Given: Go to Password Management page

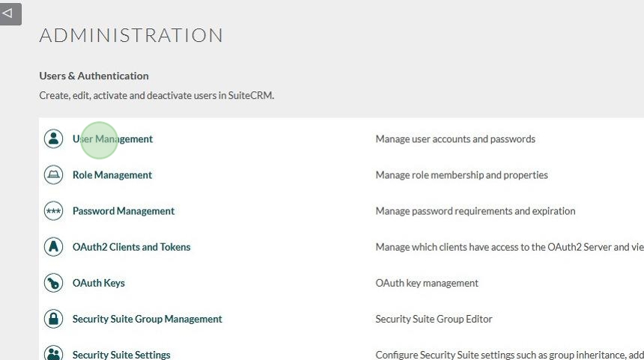Looking at the screenshot, I should pyautogui.click(x=123, y=211).
